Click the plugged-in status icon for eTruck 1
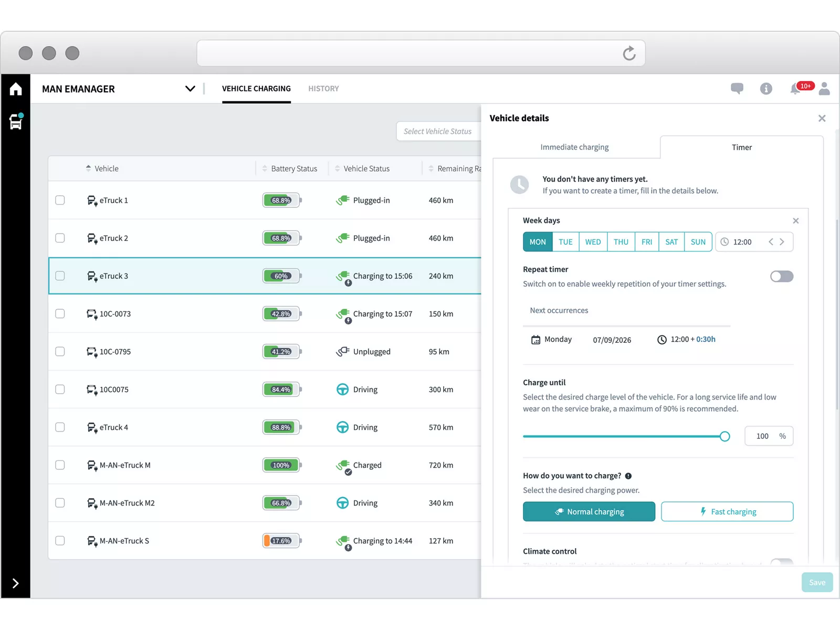Viewport: 840px width, 630px height. click(x=343, y=200)
